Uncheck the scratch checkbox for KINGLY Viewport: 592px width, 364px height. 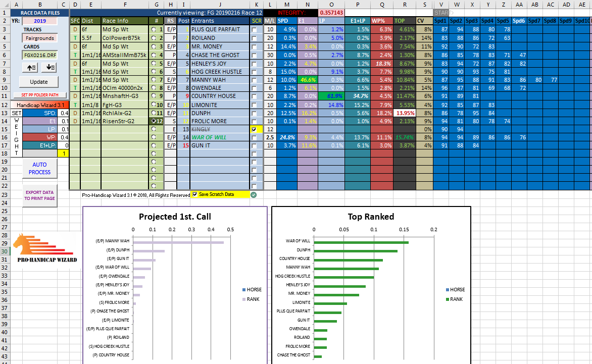(254, 129)
